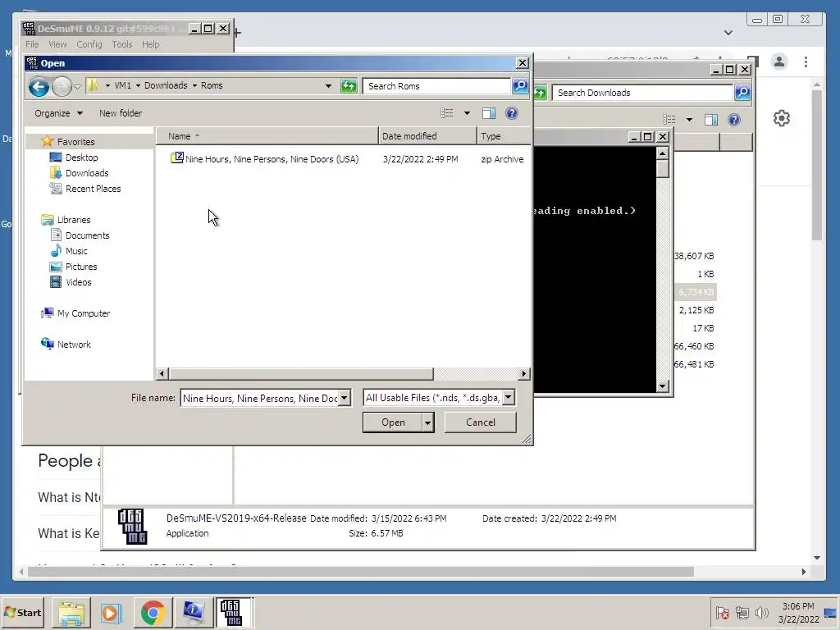
Task: Select Videos library in sidebar
Action: point(78,282)
